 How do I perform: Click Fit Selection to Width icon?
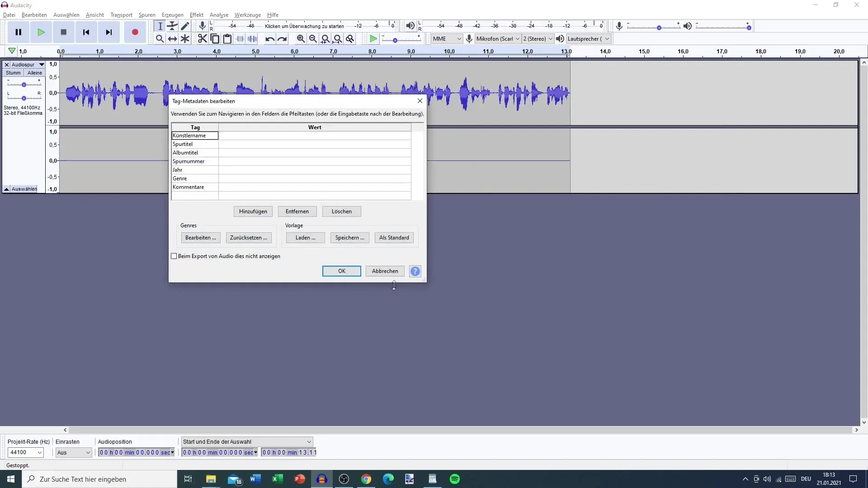click(x=325, y=39)
